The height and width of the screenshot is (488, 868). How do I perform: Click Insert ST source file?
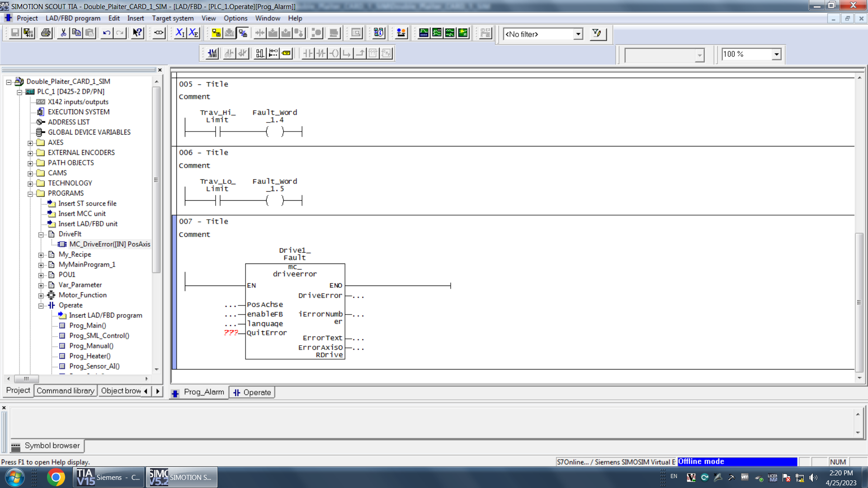point(87,204)
